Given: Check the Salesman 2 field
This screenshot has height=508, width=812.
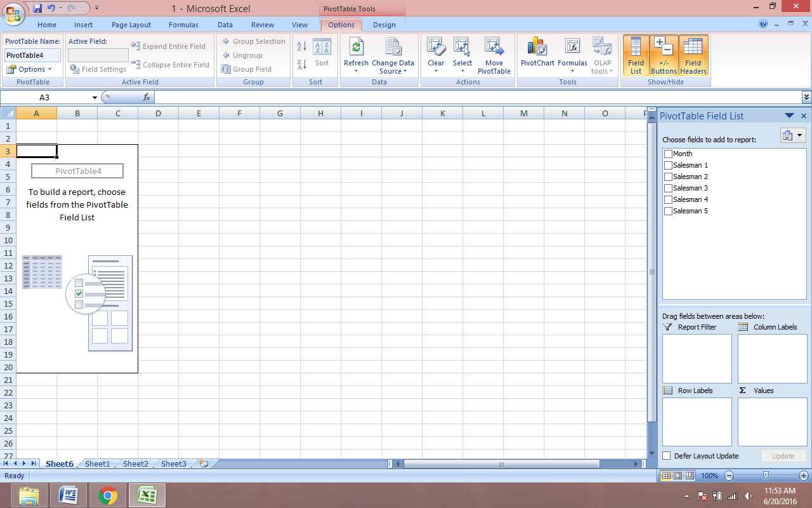Looking at the screenshot, I should point(668,177).
